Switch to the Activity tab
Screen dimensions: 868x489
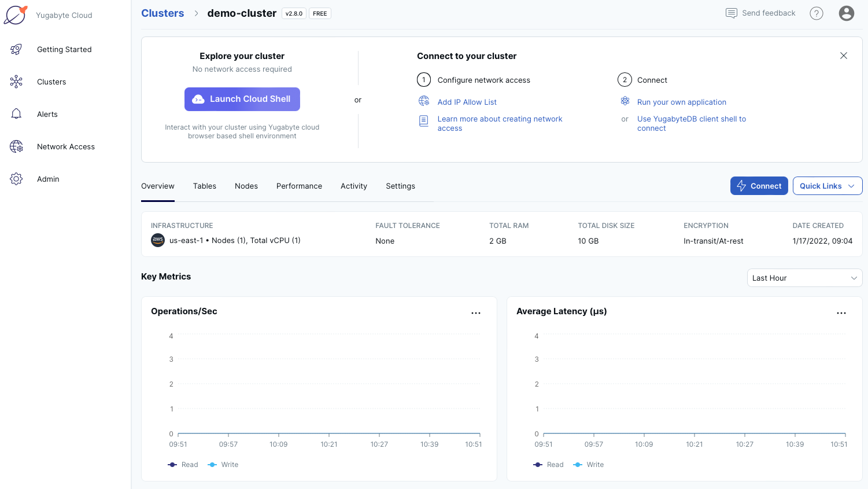tap(354, 186)
